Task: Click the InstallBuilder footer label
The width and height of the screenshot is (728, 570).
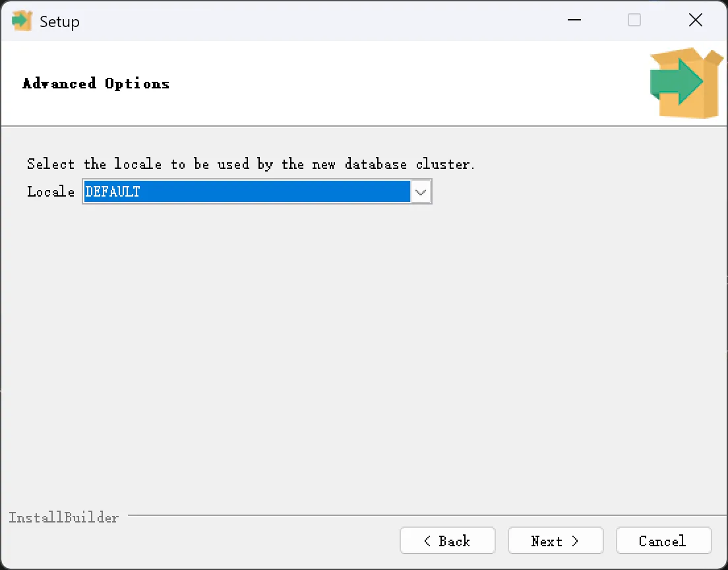Action: click(63, 517)
